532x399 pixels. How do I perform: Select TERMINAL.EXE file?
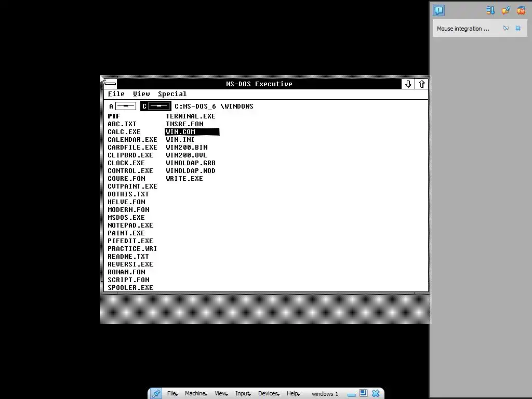coord(191,116)
